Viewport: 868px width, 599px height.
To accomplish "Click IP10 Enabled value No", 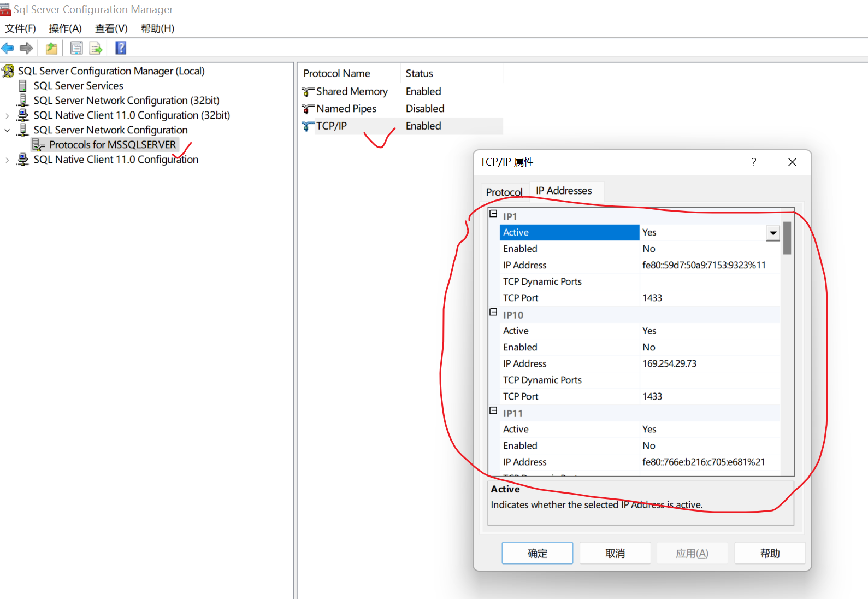I will [710, 347].
